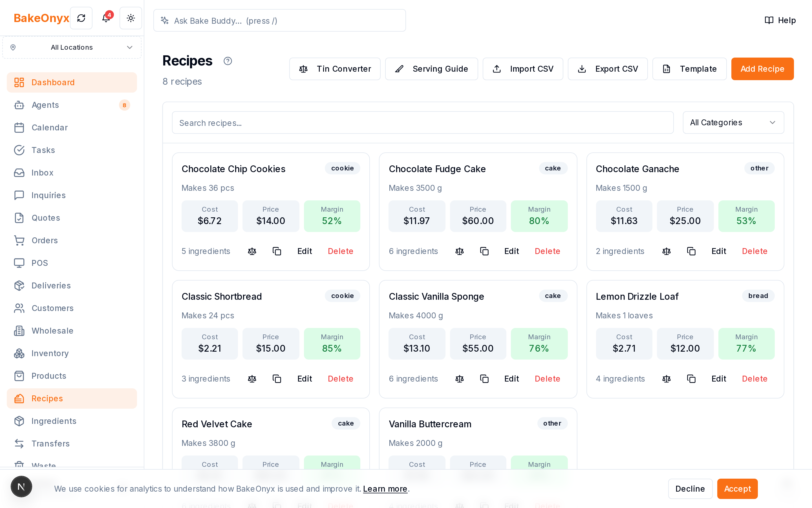Copy the Chocolate Fudge Cake recipe
The height and width of the screenshot is (508, 812).
(x=484, y=251)
